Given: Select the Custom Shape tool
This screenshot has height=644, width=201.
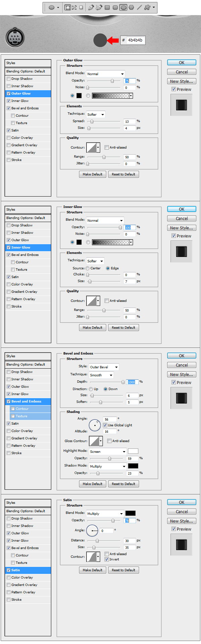Looking at the screenshot, I should pyautogui.click(x=147, y=7).
